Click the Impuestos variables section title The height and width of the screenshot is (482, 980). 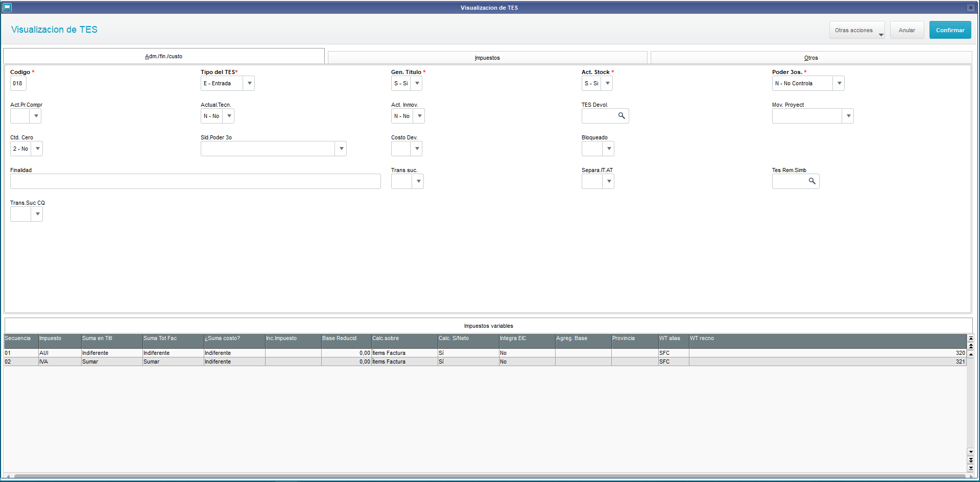(488, 326)
